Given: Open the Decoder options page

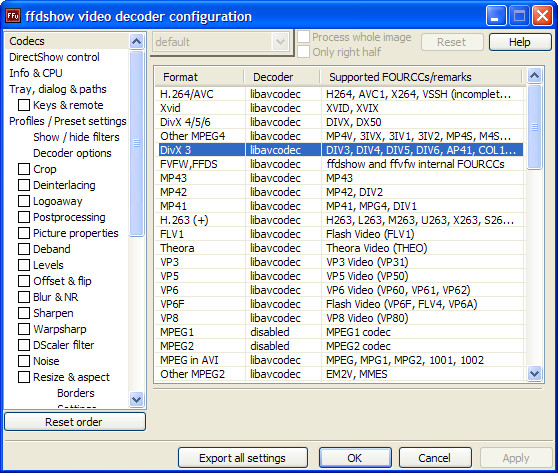Looking at the screenshot, I should coord(72,153).
